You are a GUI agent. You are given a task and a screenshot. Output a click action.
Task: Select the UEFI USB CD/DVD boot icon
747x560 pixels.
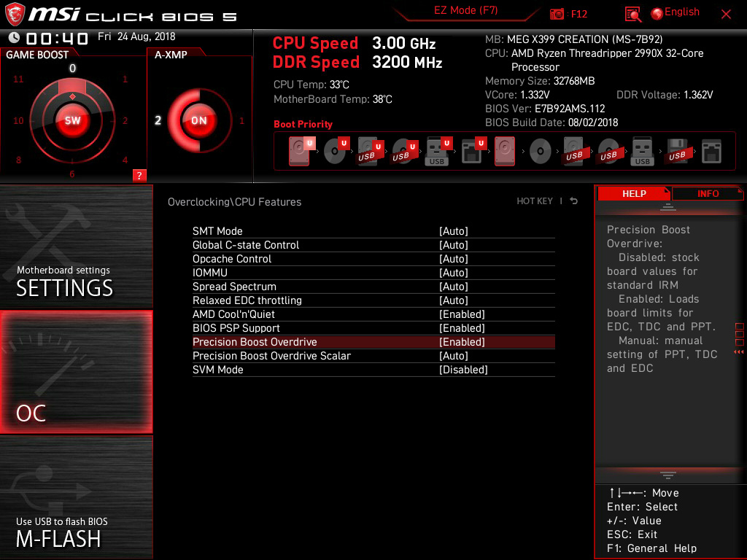pos(404,151)
